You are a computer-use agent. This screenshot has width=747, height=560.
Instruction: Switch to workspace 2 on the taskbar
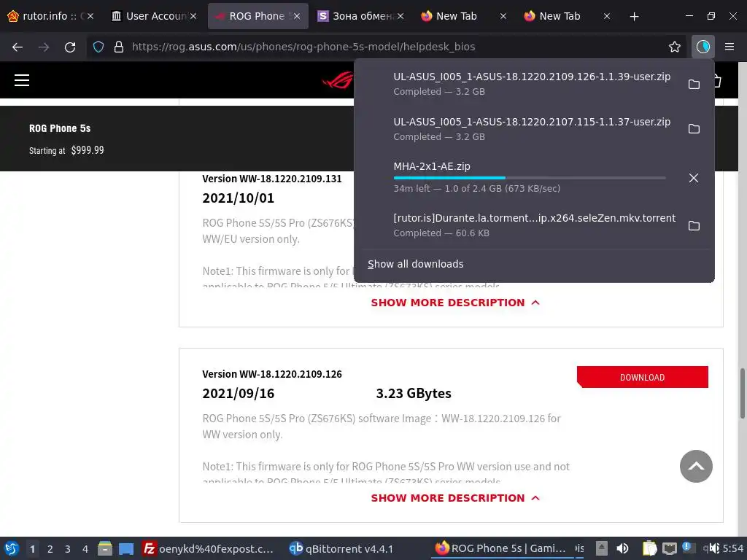point(50,548)
